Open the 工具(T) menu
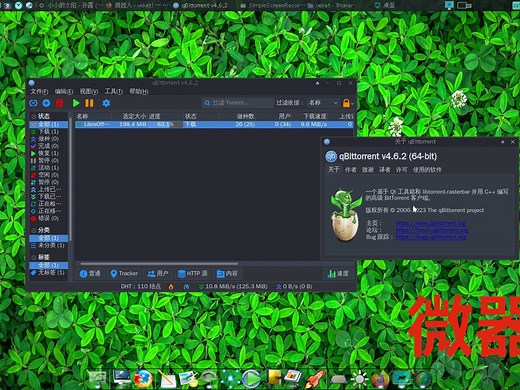 [x=113, y=91]
